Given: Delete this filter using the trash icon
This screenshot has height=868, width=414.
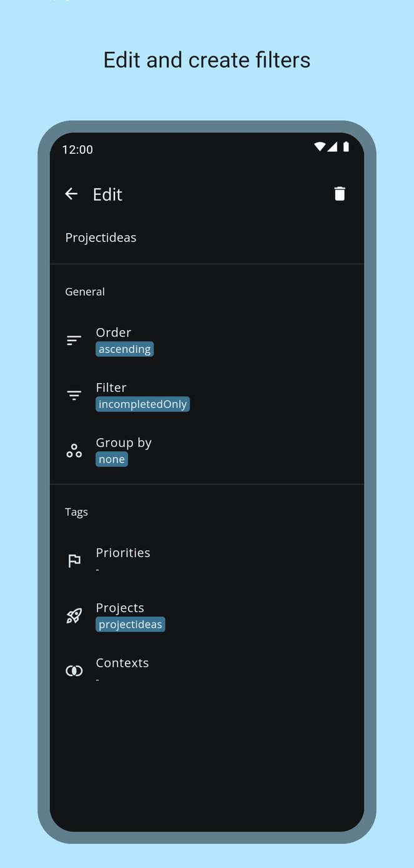Looking at the screenshot, I should 339,194.
